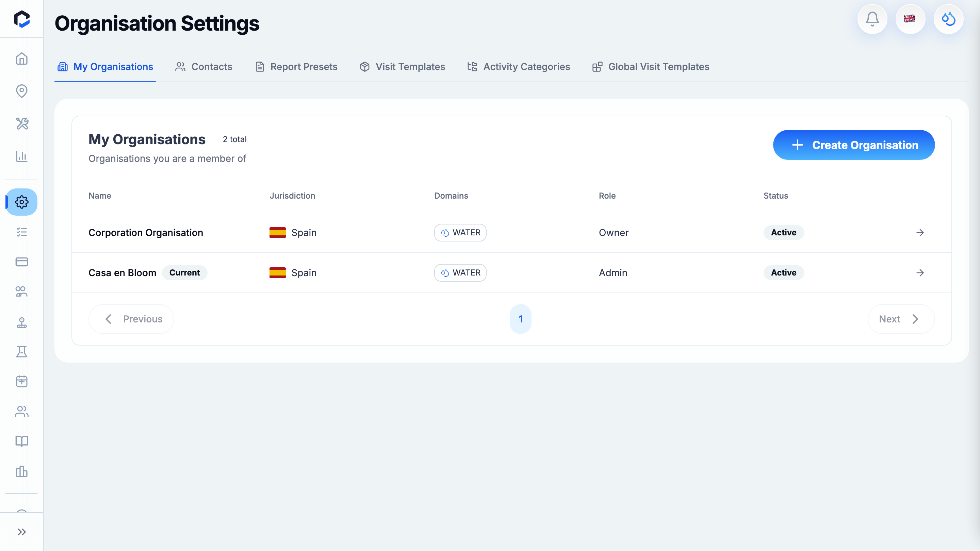Image resolution: width=980 pixels, height=551 pixels.
Task: Click the Admin role cell
Action: [613, 273]
